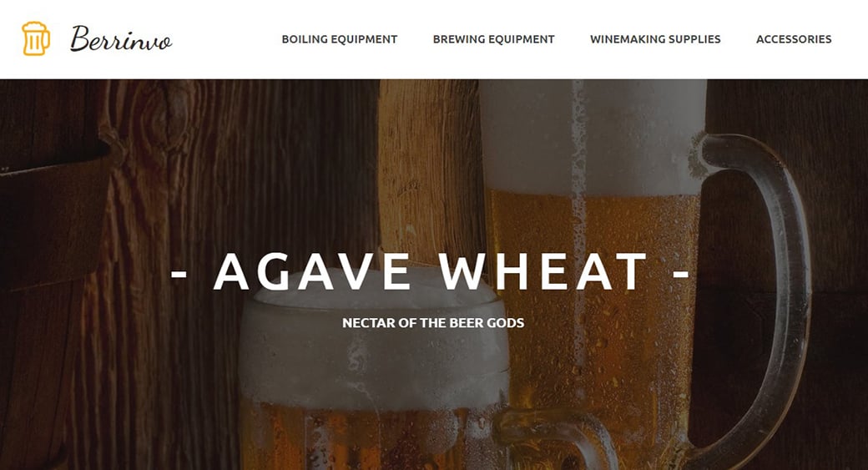Open the Boiling Equipment menu item
This screenshot has width=868, height=470.
(340, 39)
